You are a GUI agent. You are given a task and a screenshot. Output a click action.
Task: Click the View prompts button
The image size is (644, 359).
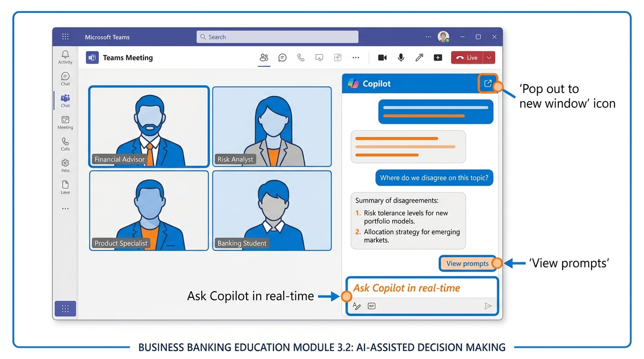[x=467, y=264]
